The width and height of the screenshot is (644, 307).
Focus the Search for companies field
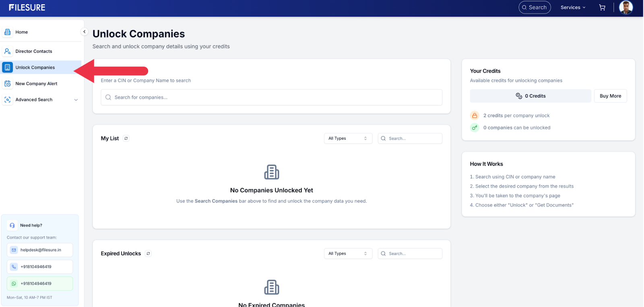coord(272,97)
